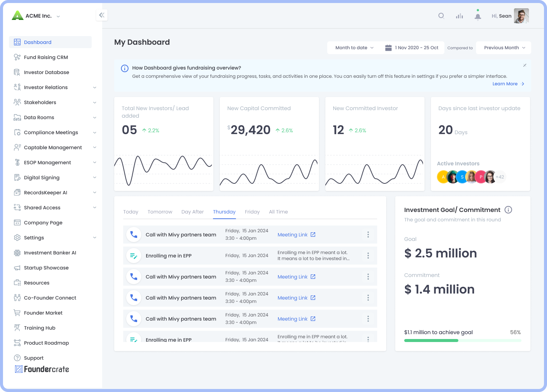Viewport: 547px width, 392px height.
Task: Expand the Shared Access chevron
Action: click(95, 207)
